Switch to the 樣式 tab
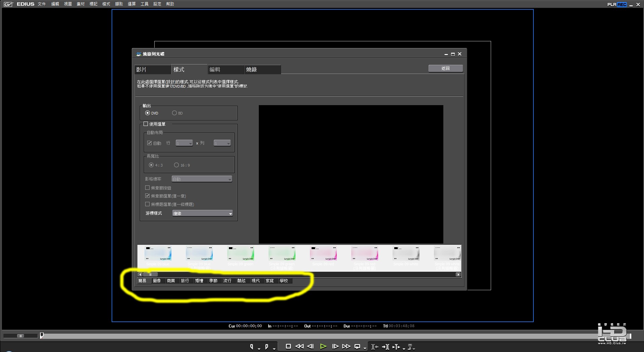Image resolution: width=644 pixels, height=352 pixels. [x=189, y=69]
